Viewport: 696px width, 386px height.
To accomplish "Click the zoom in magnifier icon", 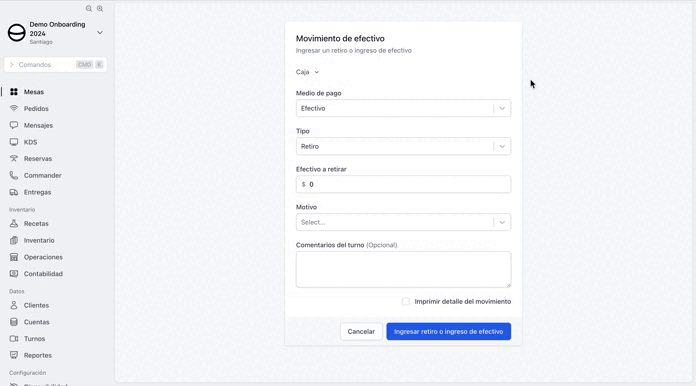I will pyautogui.click(x=100, y=8).
